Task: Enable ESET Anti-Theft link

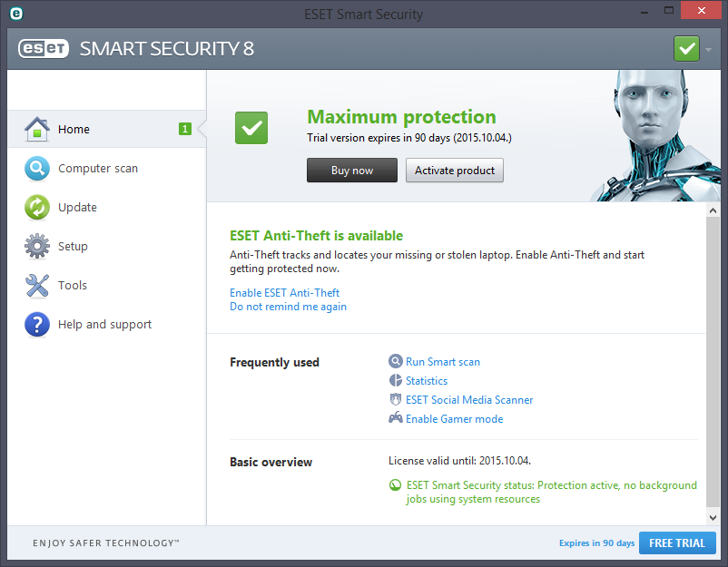Action: [284, 293]
